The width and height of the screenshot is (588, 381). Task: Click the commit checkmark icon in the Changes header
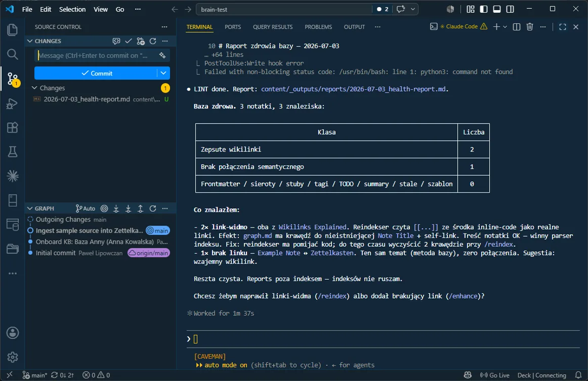128,41
